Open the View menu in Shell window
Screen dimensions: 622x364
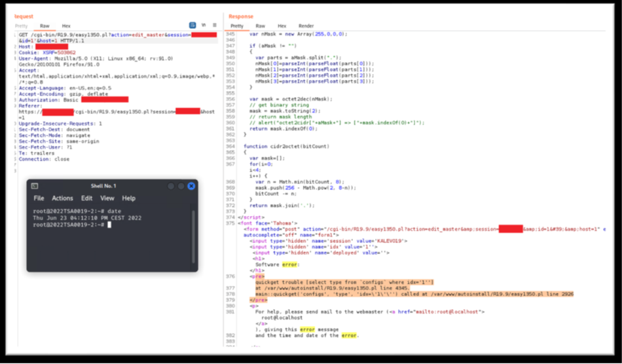tap(107, 198)
